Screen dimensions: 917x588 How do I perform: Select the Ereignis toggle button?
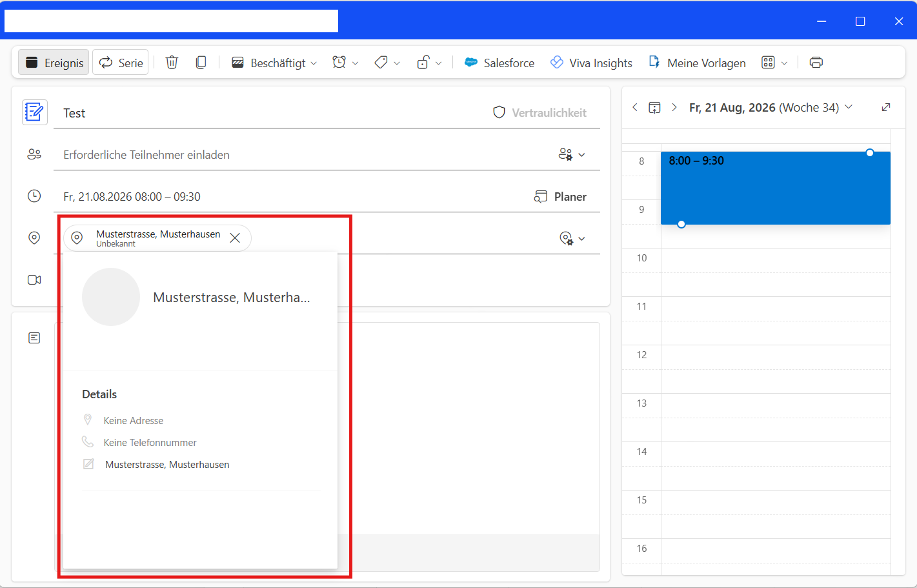pos(54,63)
